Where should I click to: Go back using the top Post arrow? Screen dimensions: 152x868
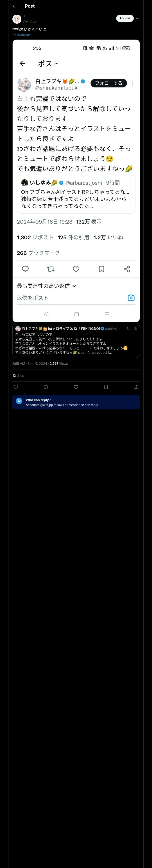click(14, 6)
